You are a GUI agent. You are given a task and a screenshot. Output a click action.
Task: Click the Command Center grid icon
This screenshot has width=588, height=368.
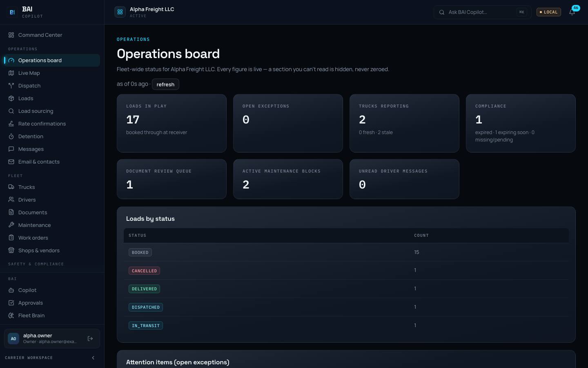[11, 35]
